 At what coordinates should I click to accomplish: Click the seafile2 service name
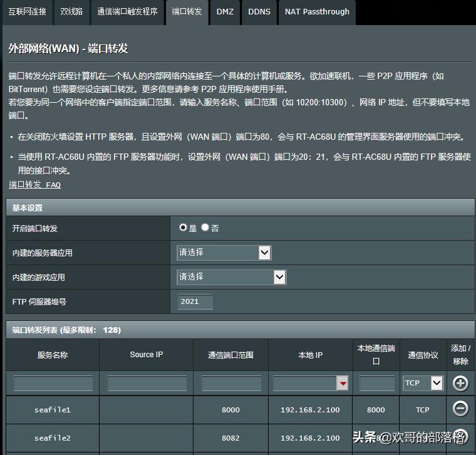(53, 438)
